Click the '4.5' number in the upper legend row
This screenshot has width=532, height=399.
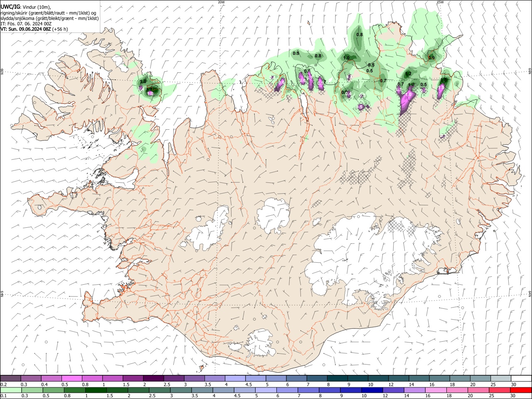click(249, 384)
